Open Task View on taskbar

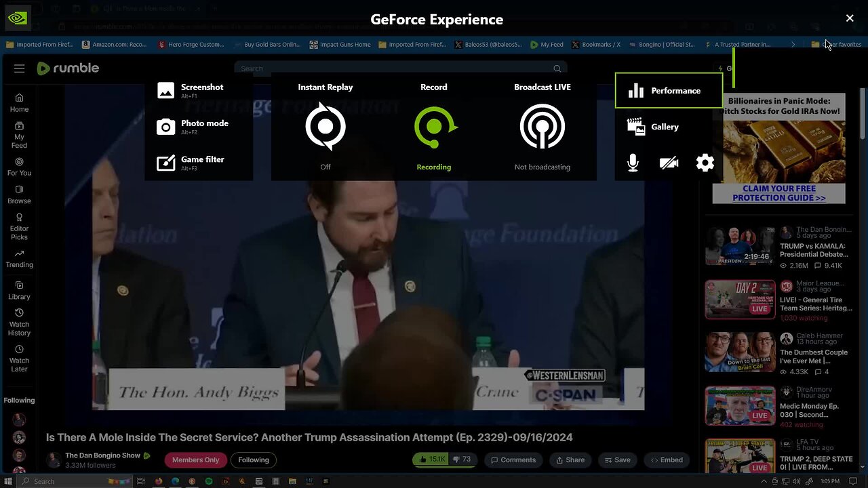pyautogui.click(x=141, y=481)
